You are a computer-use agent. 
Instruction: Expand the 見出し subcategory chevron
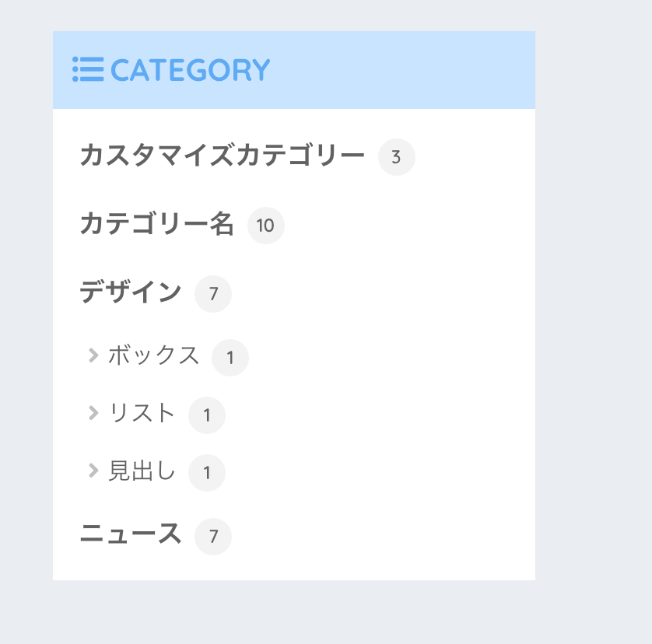(x=93, y=471)
